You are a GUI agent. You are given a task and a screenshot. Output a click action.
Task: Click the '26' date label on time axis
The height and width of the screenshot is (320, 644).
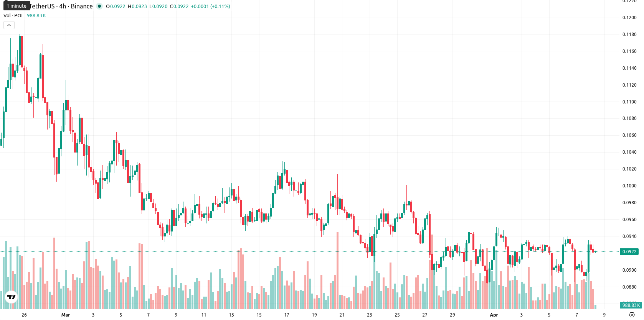(24, 315)
